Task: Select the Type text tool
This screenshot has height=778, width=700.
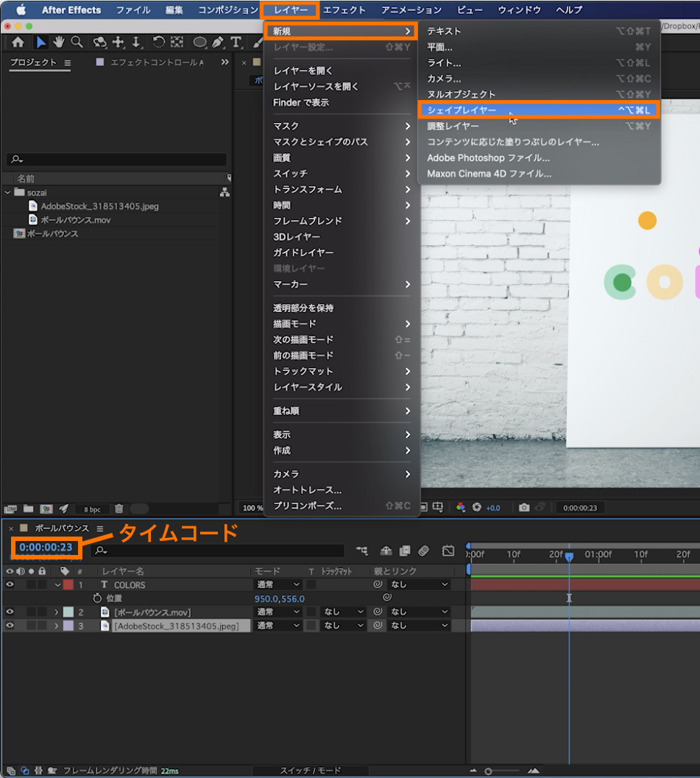Action: [x=236, y=42]
